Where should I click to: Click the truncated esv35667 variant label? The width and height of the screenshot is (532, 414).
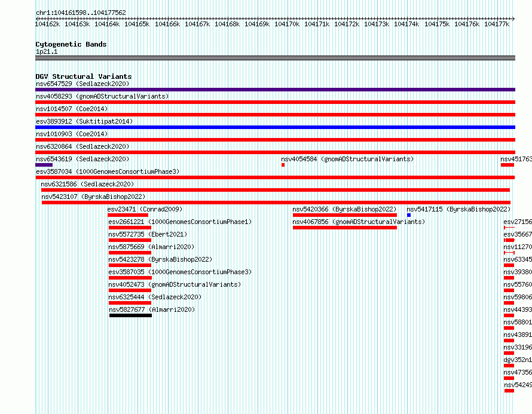[518, 234]
